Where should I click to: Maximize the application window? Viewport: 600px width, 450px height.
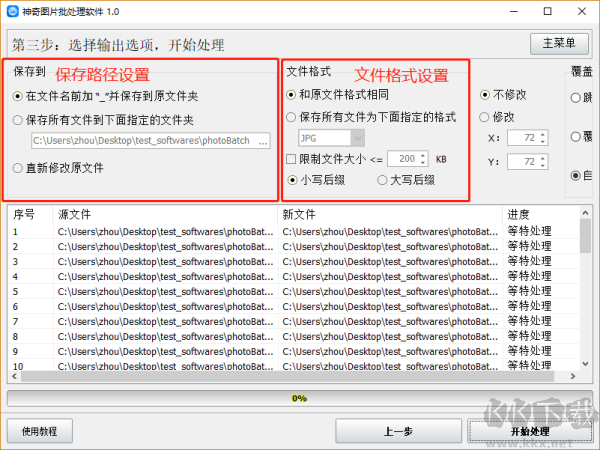pos(548,11)
